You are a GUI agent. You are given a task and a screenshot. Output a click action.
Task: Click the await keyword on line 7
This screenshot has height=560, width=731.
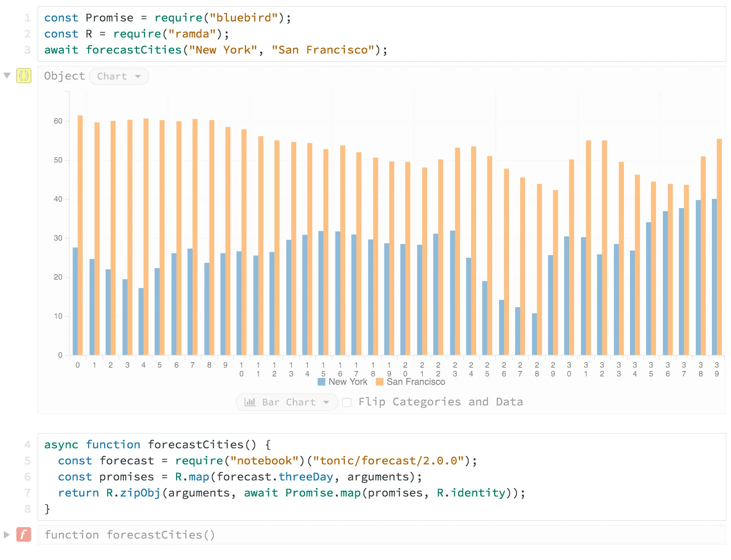tap(261, 493)
